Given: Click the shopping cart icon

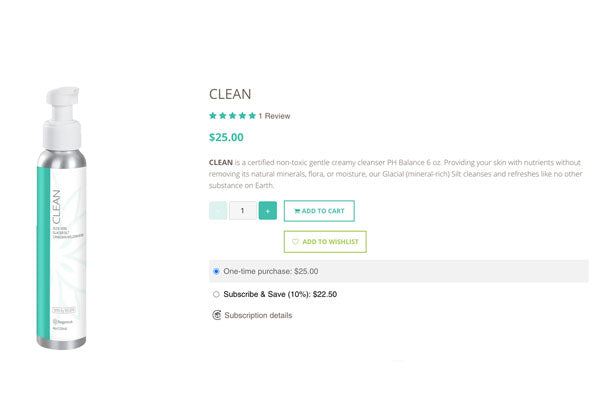Looking at the screenshot, I should click(297, 211).
